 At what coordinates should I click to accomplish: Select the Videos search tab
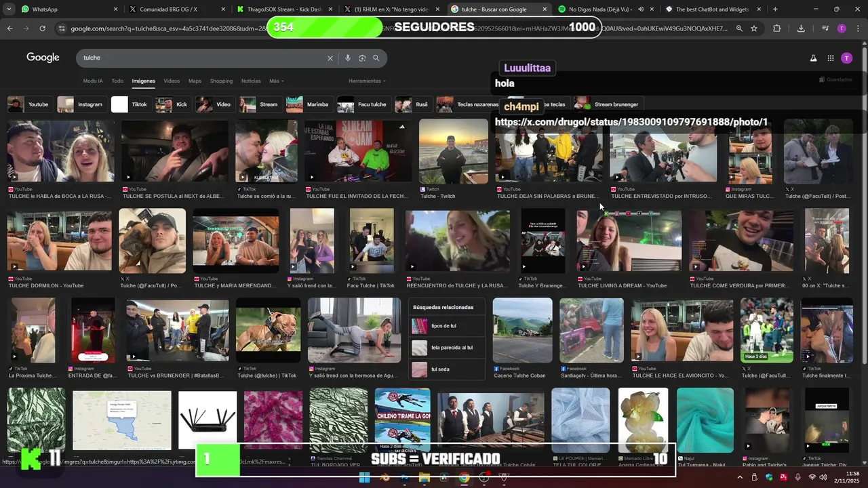click(x=172, y=81)
